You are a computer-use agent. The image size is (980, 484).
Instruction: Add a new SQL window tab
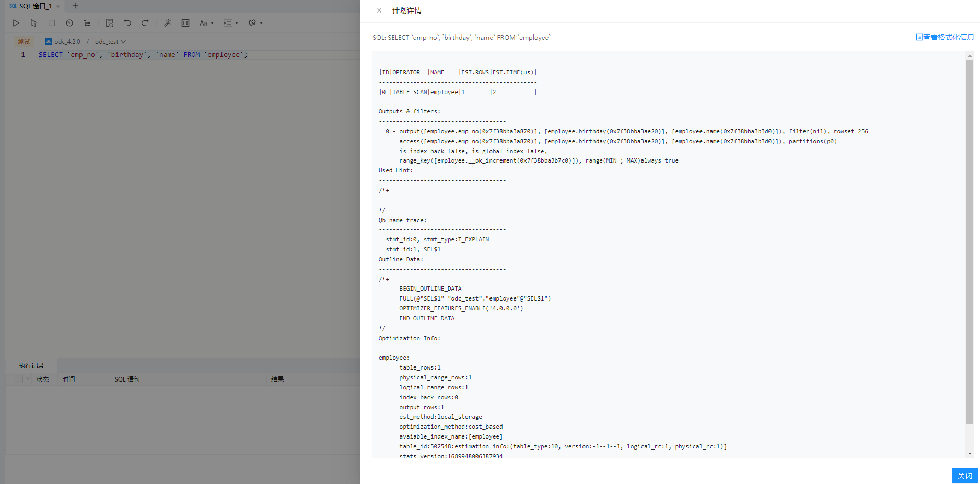click(x=75, y=6)
